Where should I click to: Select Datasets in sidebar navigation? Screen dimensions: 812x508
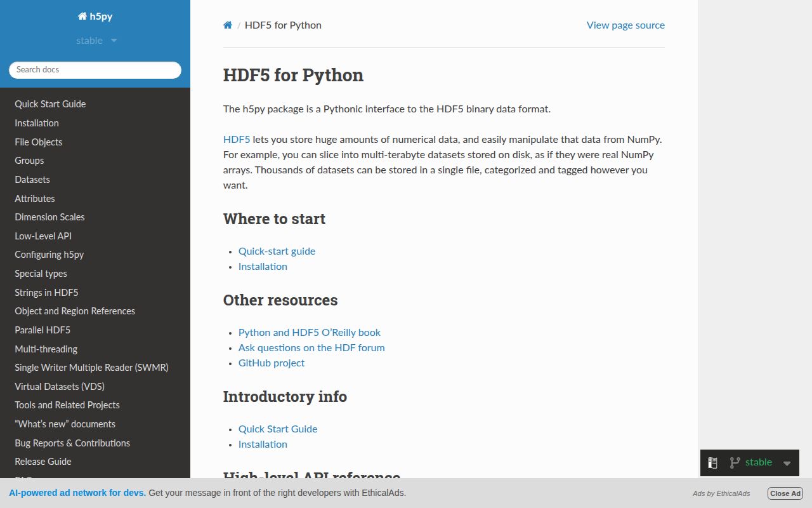(x=32, y=180)
